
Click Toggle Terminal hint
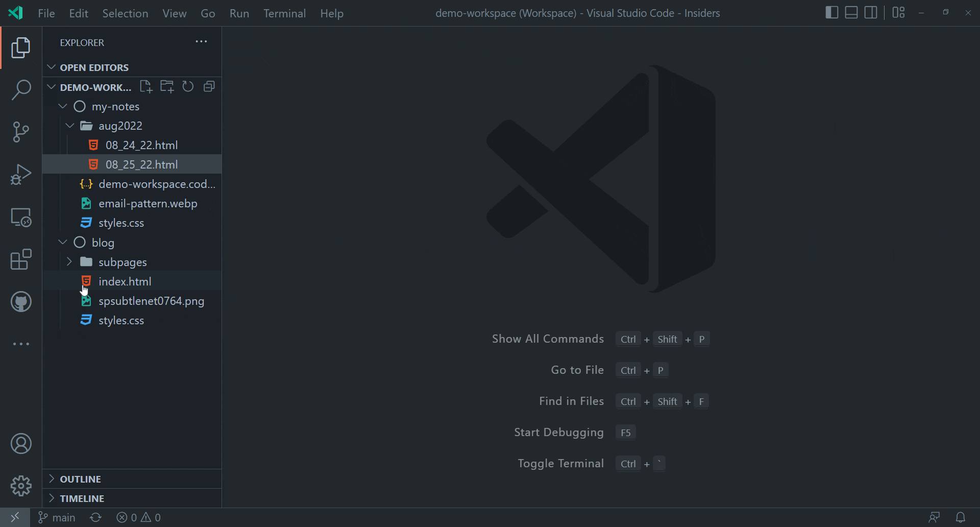pyautogui.click(x=560, y=463)
